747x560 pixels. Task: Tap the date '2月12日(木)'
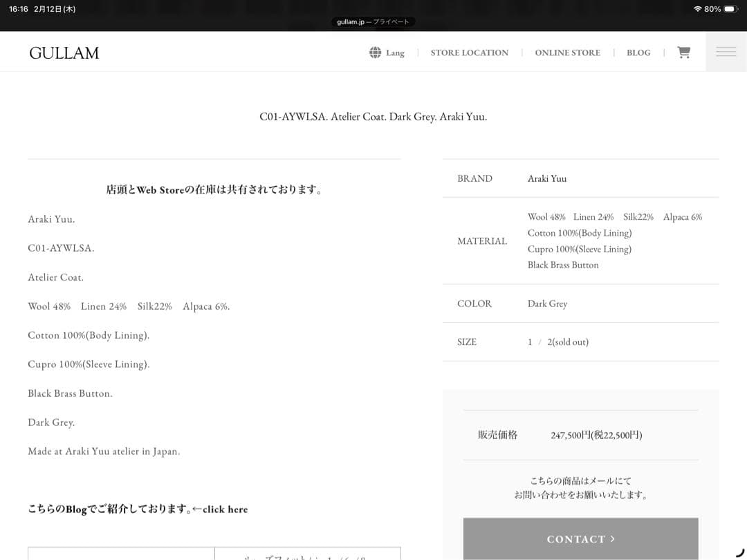click(x=55, y=9)
